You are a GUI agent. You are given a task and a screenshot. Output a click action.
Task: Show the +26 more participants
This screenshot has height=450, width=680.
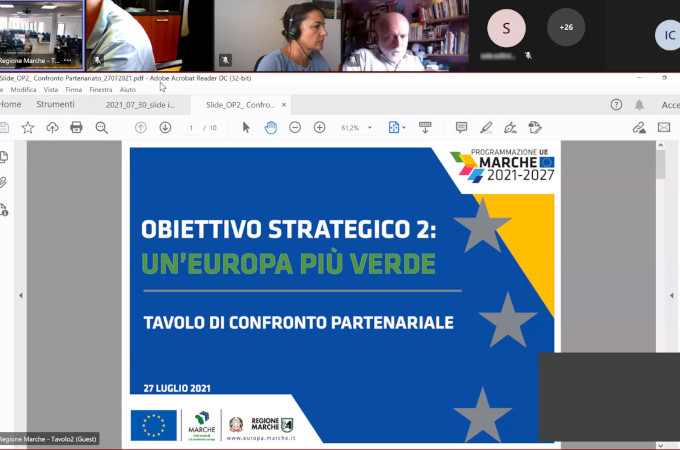[566, 27]
